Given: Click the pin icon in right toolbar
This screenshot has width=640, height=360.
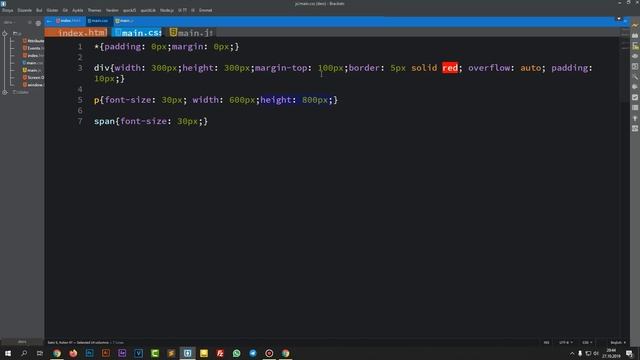Looking at the screenshot, I should (x=635, y=118).
